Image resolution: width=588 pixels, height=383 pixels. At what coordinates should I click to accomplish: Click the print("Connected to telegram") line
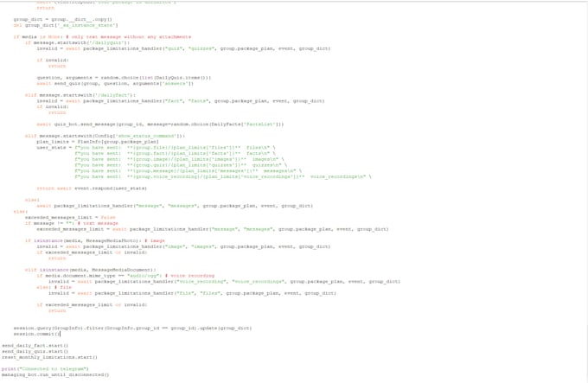(45, 369)
